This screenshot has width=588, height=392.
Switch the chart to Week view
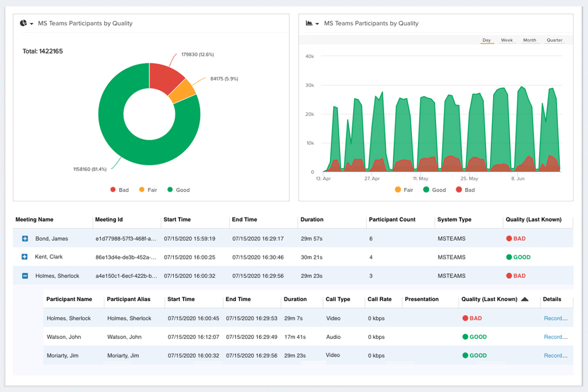(507, 40)
